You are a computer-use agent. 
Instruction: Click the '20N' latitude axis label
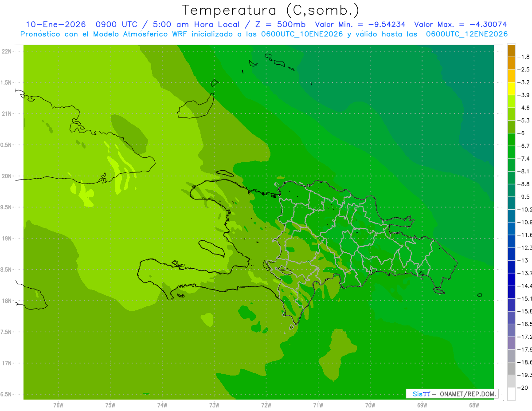tap(7, 176)
